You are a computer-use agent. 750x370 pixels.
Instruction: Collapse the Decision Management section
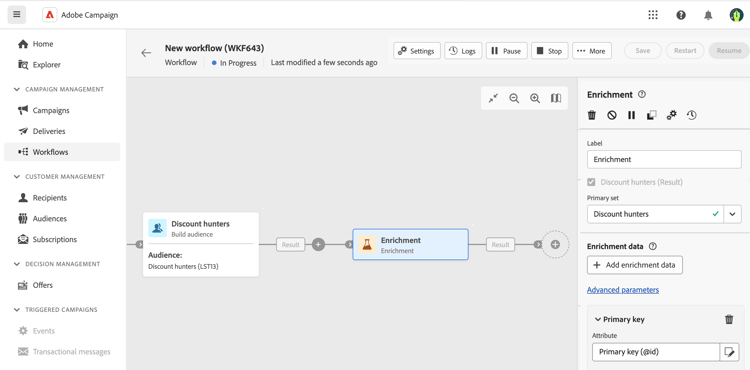click(17, 264)
